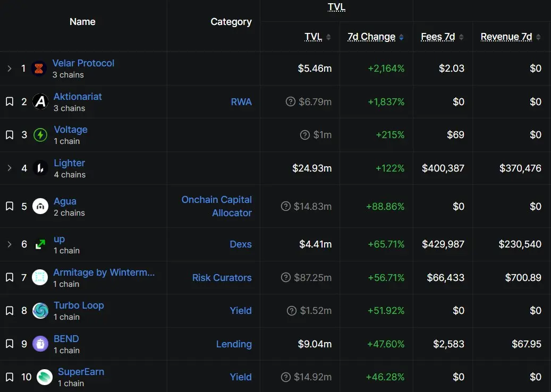Expand the Lighter row
The image size is (551, 392).
(10, 168)
